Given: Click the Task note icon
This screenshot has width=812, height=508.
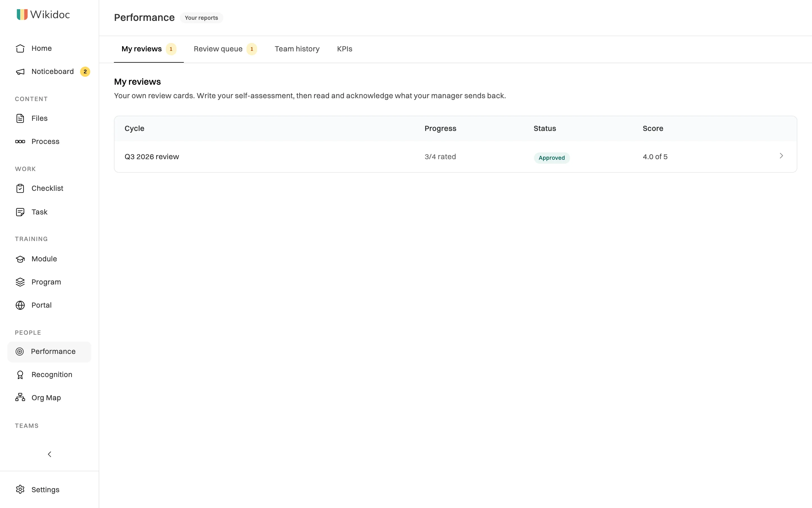Looking at the screenshot, I should click(x=20, y=212).
